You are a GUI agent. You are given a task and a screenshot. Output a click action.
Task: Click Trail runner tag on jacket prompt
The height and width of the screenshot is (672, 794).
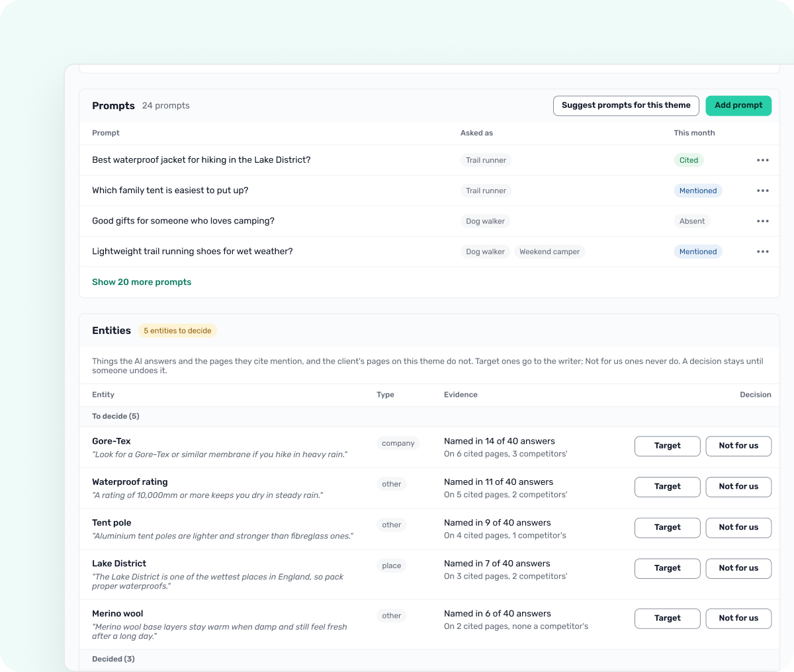[486, 160]
